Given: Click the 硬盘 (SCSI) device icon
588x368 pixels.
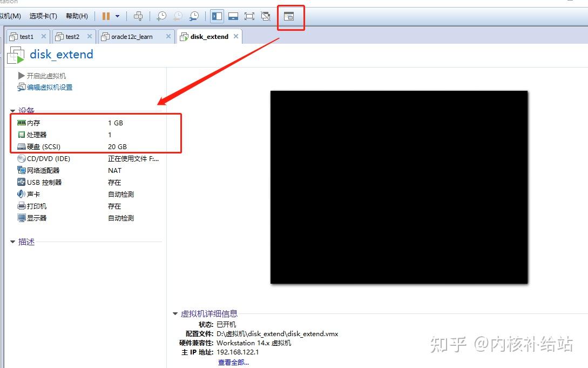Looking at the screenshot, I should pyautogui.click(x=22, y=146).
